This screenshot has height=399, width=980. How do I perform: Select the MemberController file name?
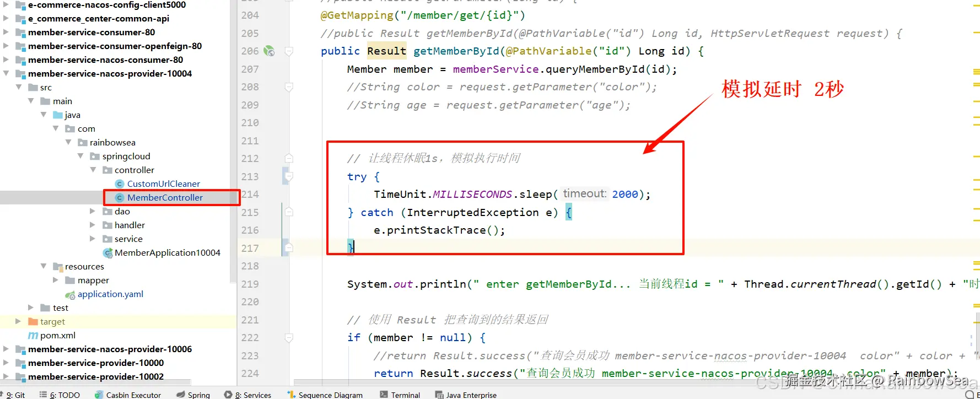click(165, 197)
